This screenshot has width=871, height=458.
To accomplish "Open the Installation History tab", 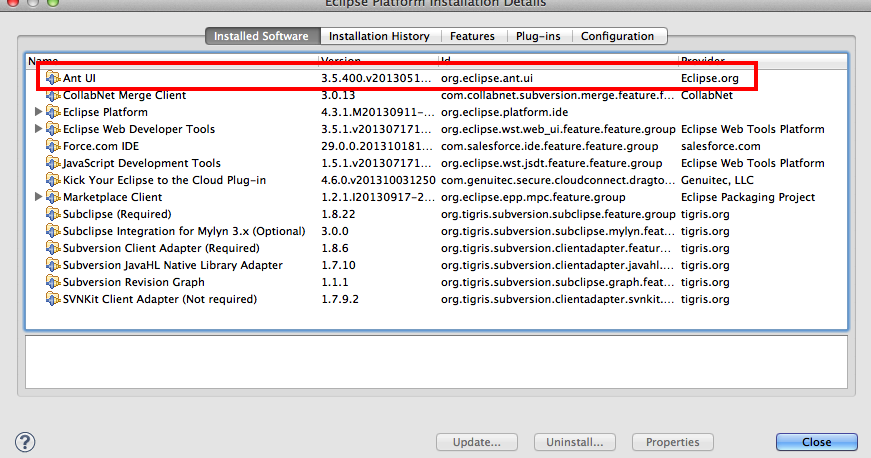I will point(379,36).
